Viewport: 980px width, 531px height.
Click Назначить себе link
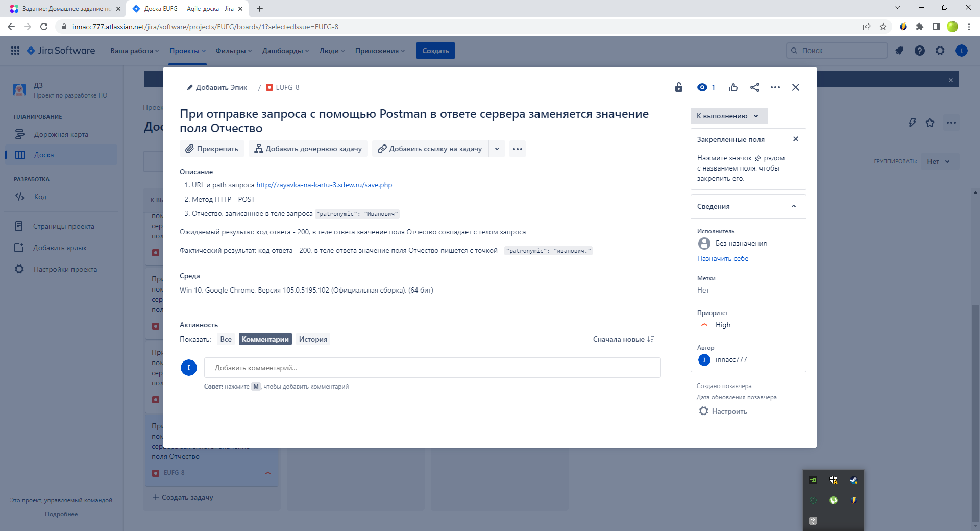723,258
